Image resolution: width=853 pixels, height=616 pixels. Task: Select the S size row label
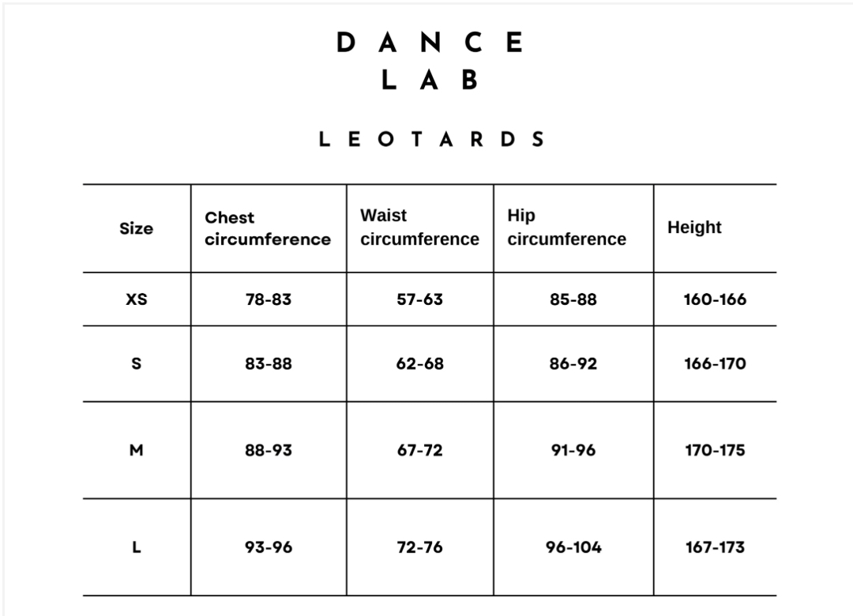137,364
